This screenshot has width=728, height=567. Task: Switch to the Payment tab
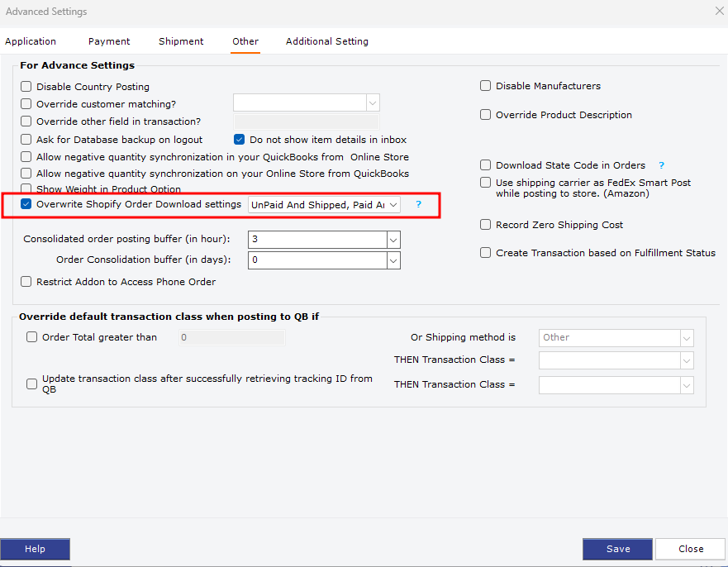coord(109,41)
